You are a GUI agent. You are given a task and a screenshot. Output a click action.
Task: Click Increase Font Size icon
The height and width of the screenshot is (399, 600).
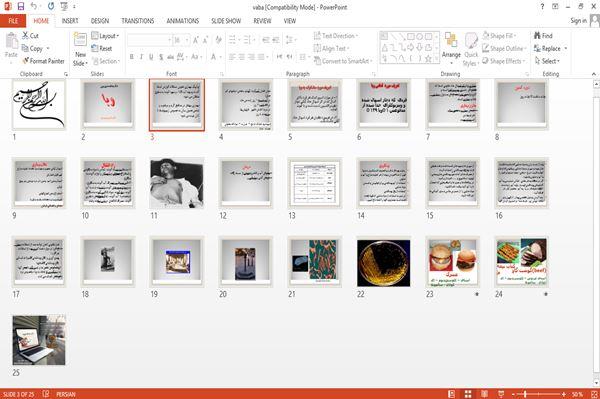coord(196,40)
